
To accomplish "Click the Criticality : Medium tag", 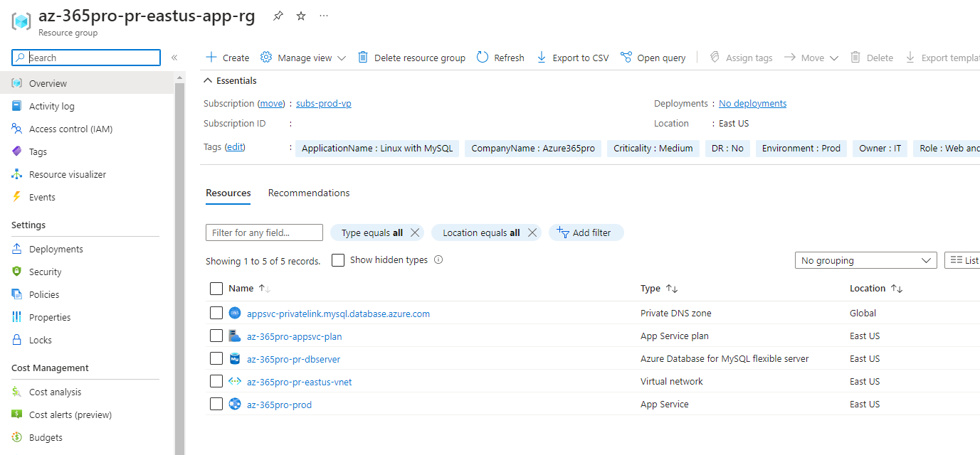I will click(x=653, y=149).
